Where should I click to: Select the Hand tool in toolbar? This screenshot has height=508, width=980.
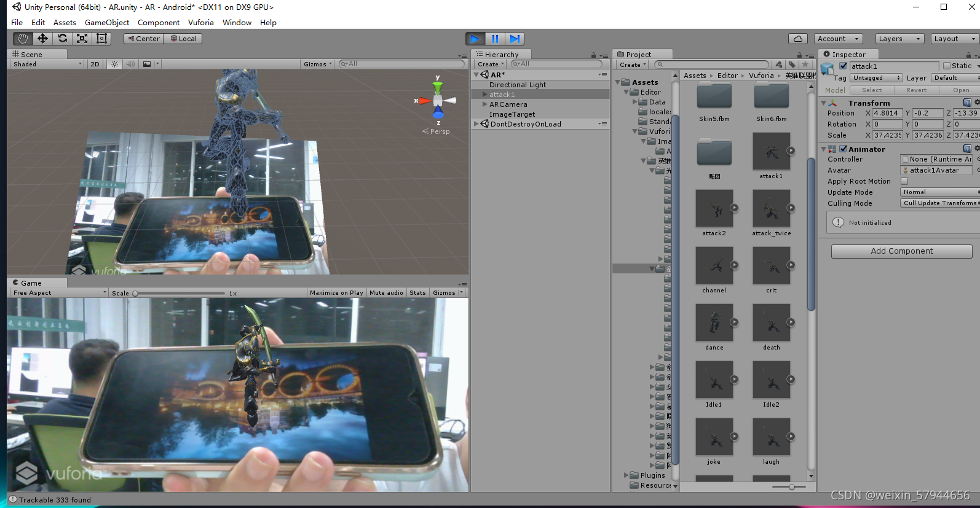23,38
